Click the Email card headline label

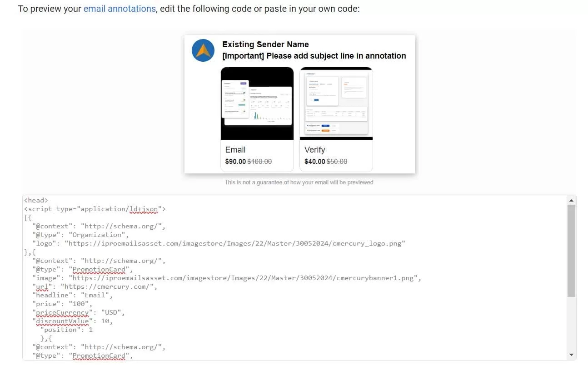pyautogui.click(x=235, y=150)
